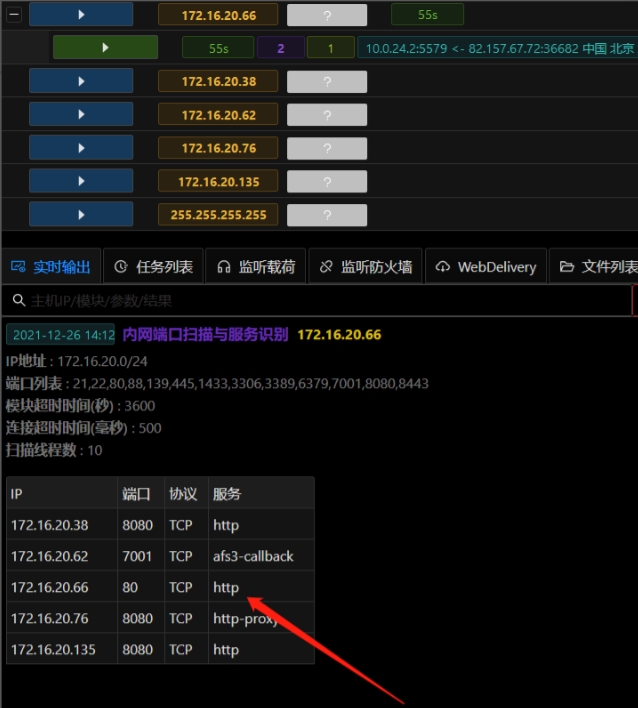Click the magnifier search icon

19,300
